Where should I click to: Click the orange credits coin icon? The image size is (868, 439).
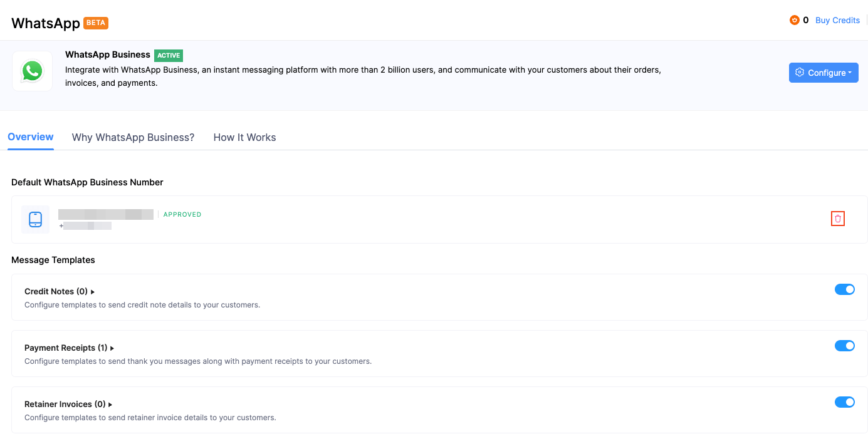pos(795,20)
